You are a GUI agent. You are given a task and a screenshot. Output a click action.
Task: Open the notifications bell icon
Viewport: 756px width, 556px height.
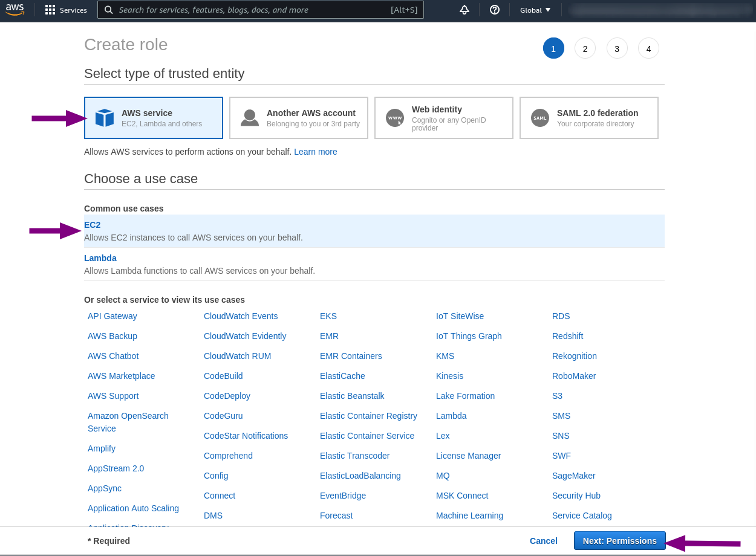point(464,10)
